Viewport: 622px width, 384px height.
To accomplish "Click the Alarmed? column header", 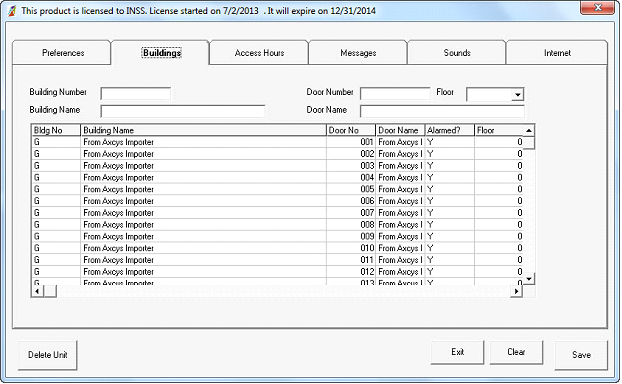I will 450,130.
